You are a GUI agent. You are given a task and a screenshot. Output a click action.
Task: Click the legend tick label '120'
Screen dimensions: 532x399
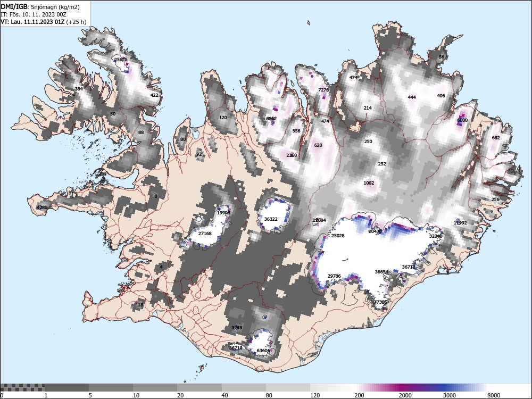[x=315, y=395]
